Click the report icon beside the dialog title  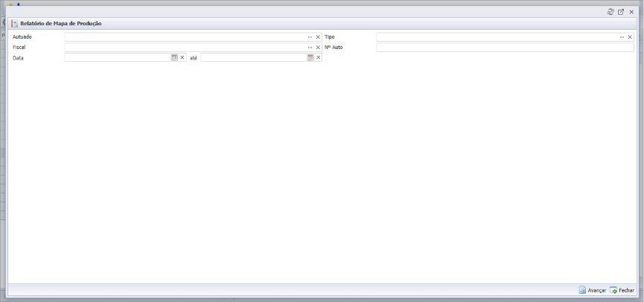[x=15, y=24]
